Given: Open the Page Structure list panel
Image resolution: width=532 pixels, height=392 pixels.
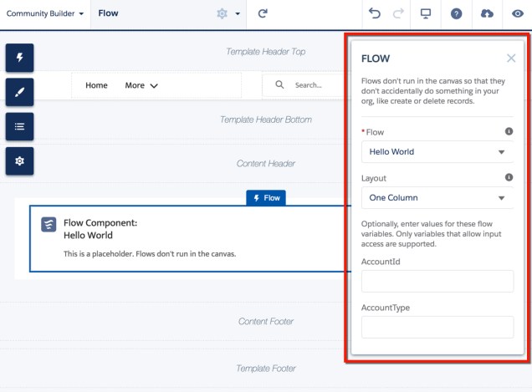Looking at the screenshot, I should coord(19,126).
